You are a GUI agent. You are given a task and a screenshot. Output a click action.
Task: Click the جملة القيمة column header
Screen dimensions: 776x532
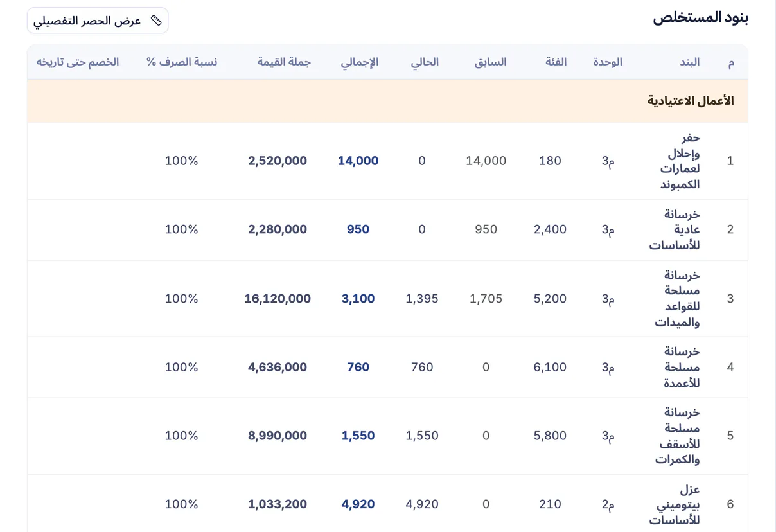point(284,62)
